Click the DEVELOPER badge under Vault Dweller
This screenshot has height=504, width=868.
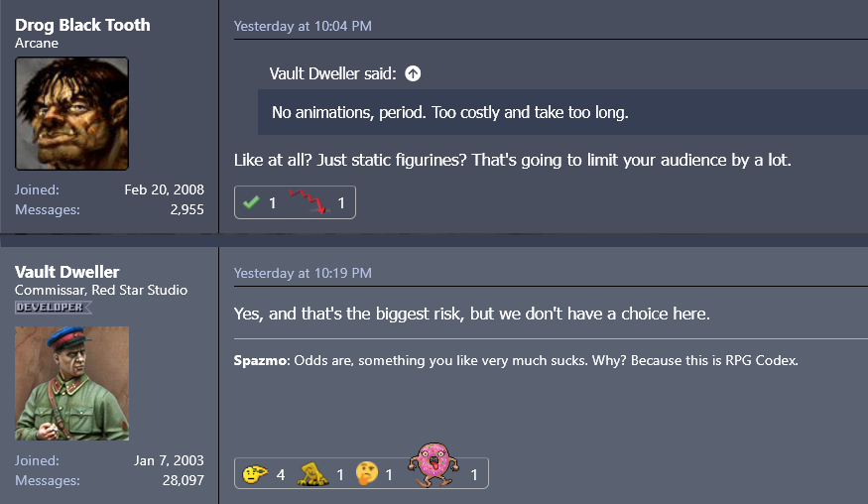click(x=54, y=308)
